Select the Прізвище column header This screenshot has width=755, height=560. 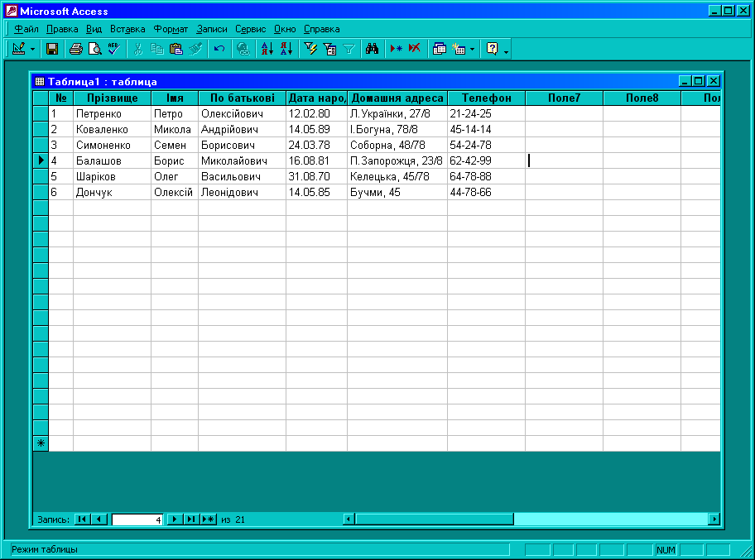[113, 98]
